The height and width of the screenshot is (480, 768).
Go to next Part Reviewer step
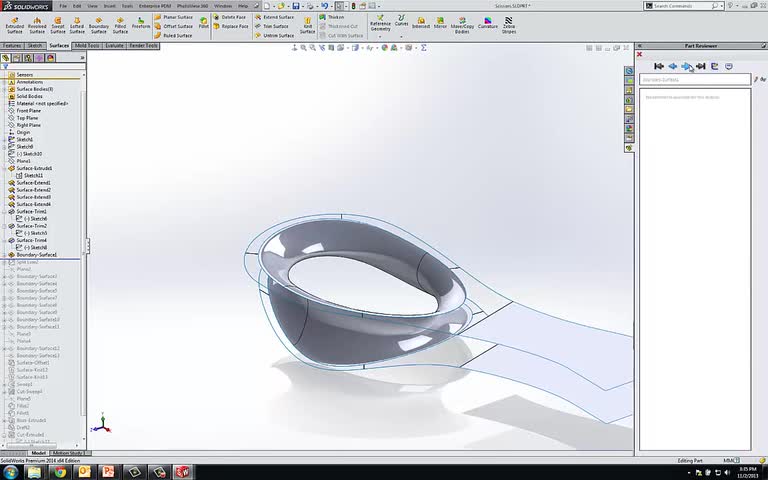(687, 66)
